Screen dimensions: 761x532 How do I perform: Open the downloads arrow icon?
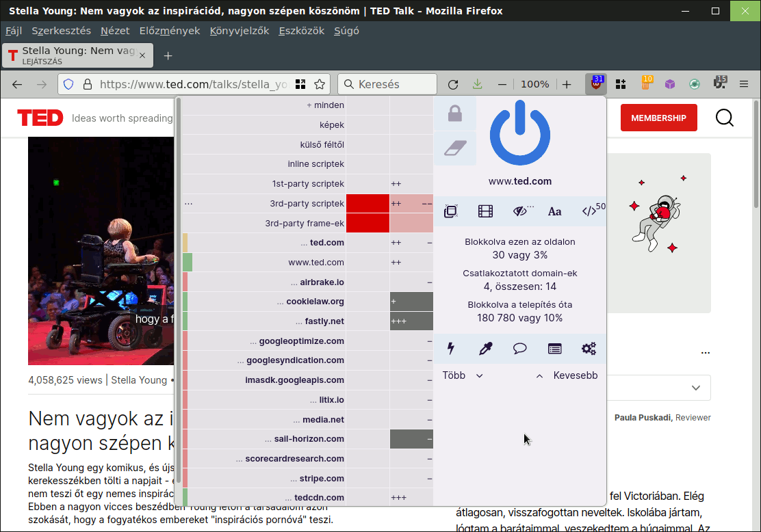478,84
